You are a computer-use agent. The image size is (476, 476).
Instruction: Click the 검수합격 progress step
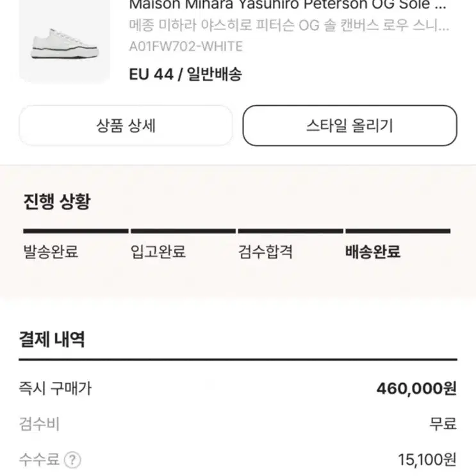(265, 251)
